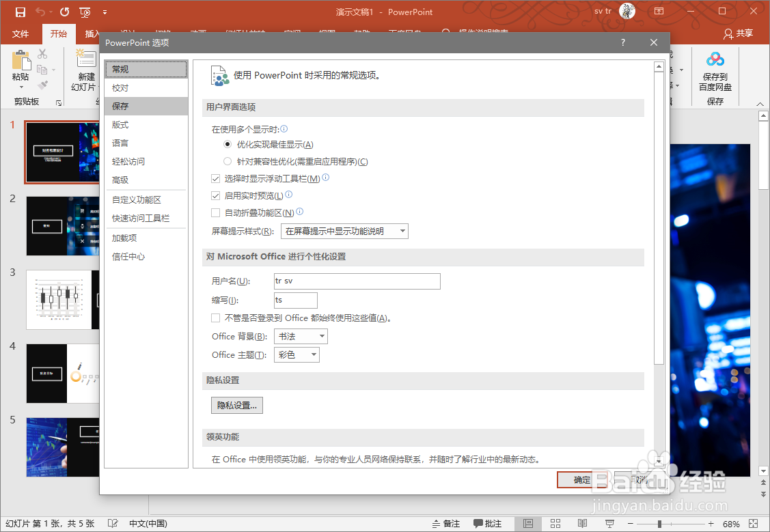Click Save to Baidu Netdisk icon
The width and height of the screenshot is (770, 532).
point(715,59)
